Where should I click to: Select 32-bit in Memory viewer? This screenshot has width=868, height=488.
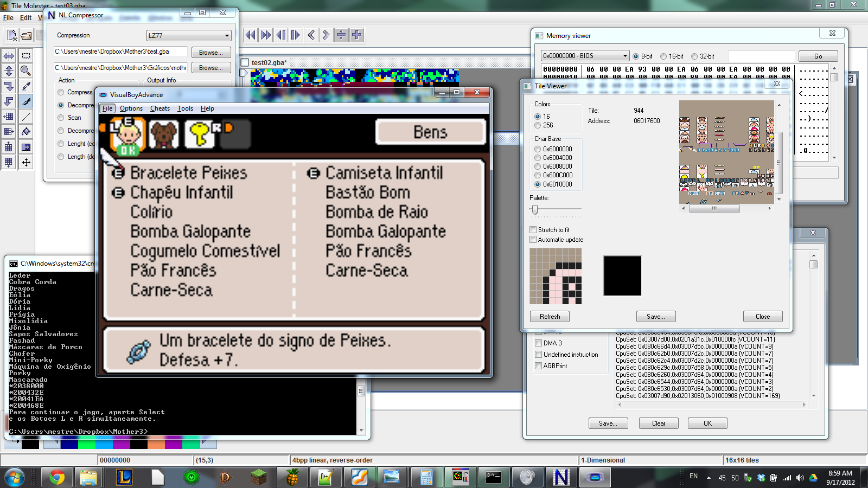[x=694, y=56]
